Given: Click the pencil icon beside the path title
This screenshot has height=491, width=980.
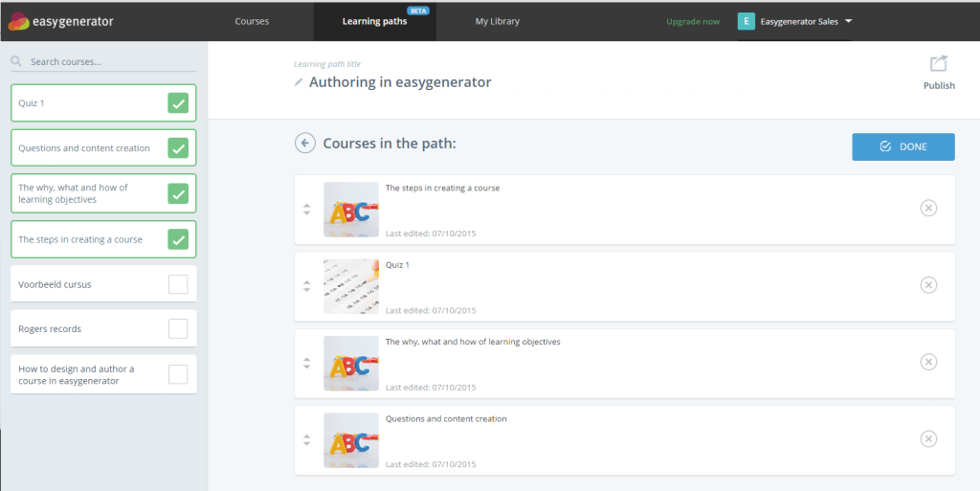Looking at the screenshot, I should click(299, 82).
